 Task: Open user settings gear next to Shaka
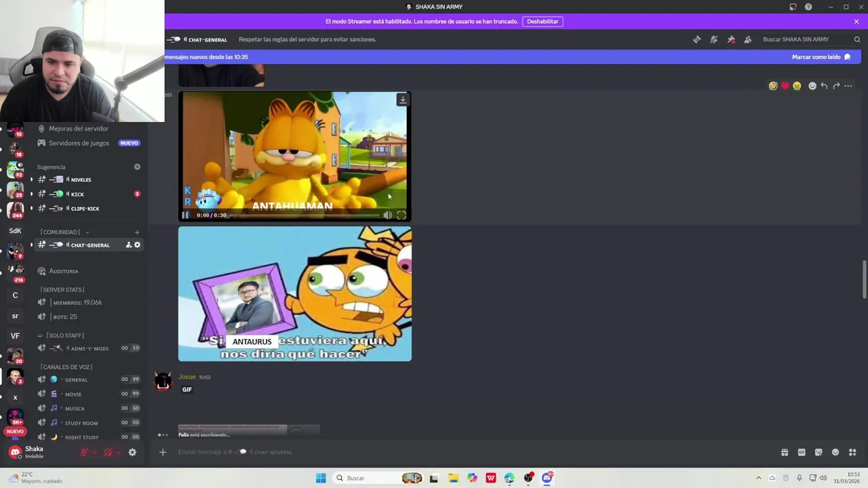(x=132, y=452)
